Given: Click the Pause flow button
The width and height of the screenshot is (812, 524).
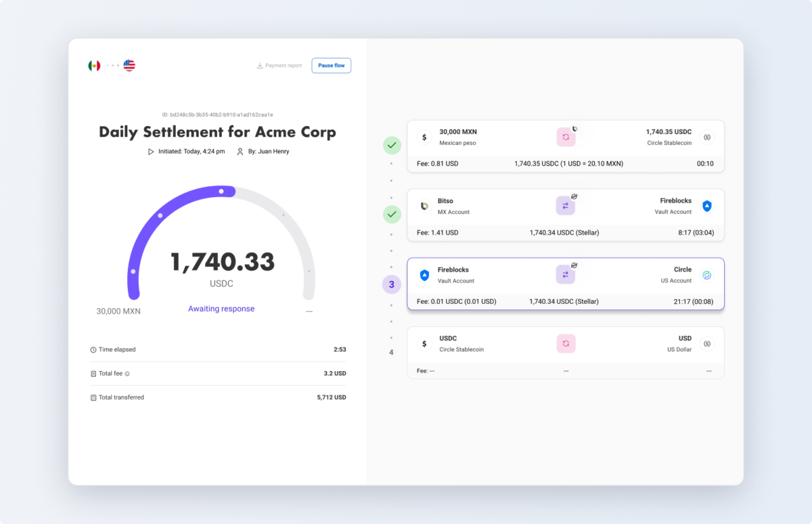Looking at the screenshot, I should click(331, 65).
